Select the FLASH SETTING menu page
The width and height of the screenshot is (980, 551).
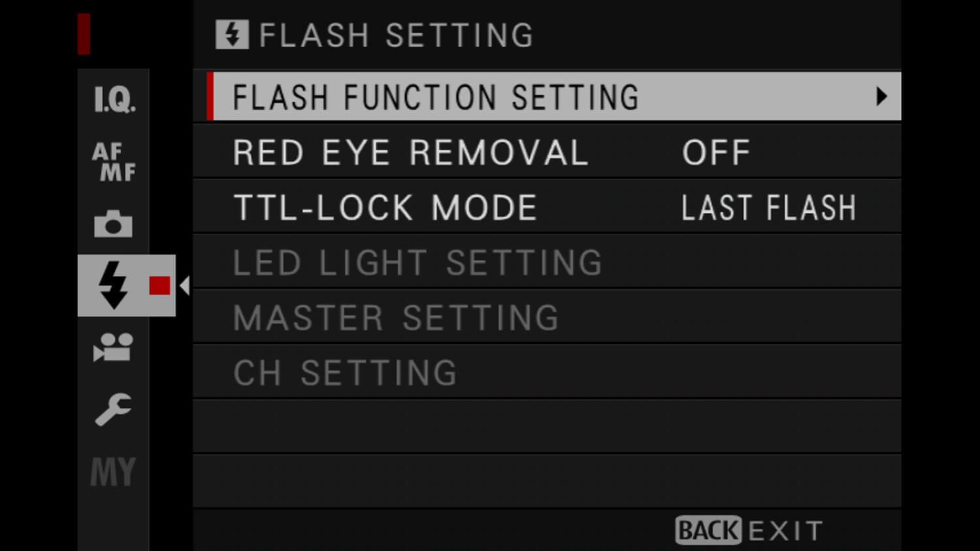tap(376, 34)
